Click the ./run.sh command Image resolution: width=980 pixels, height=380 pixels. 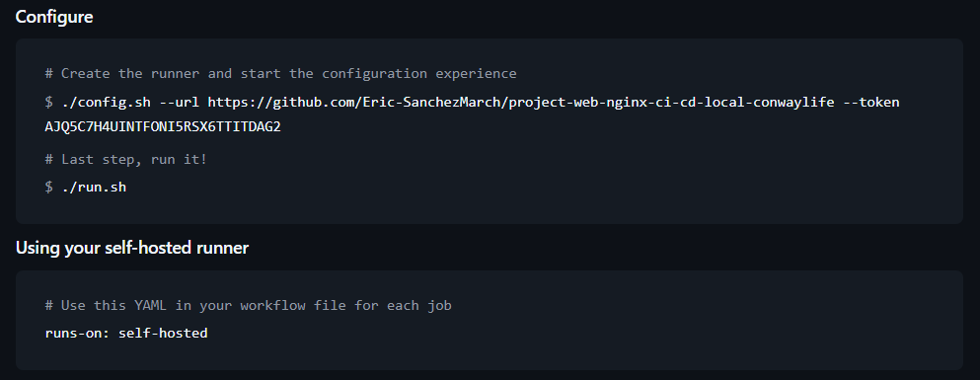[x=94, y=187]
